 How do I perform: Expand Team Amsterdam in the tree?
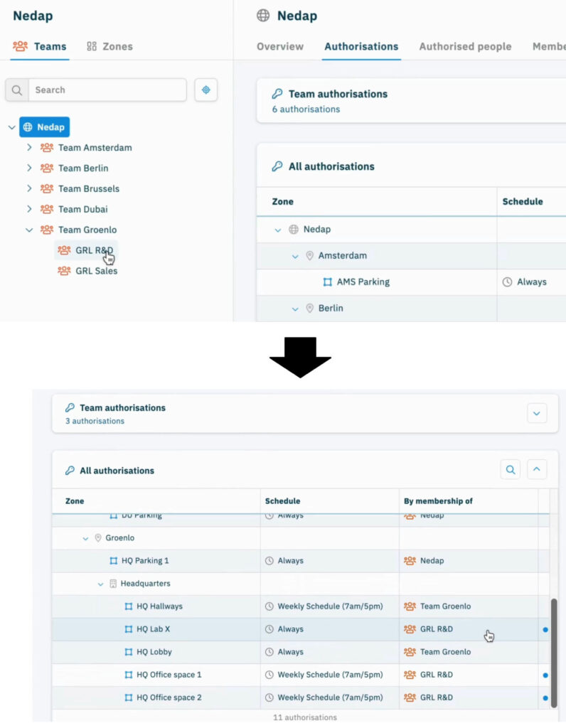click(x=29, y=148)
